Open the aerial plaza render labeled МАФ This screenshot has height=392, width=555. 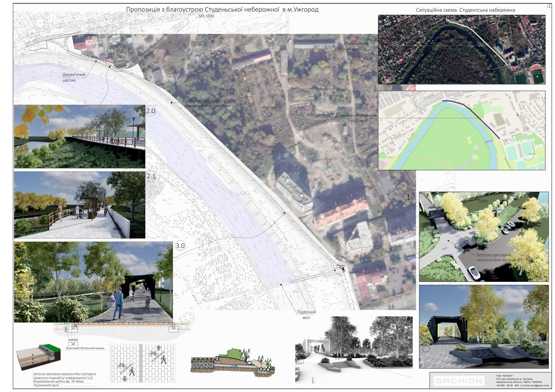pos(484,236)
